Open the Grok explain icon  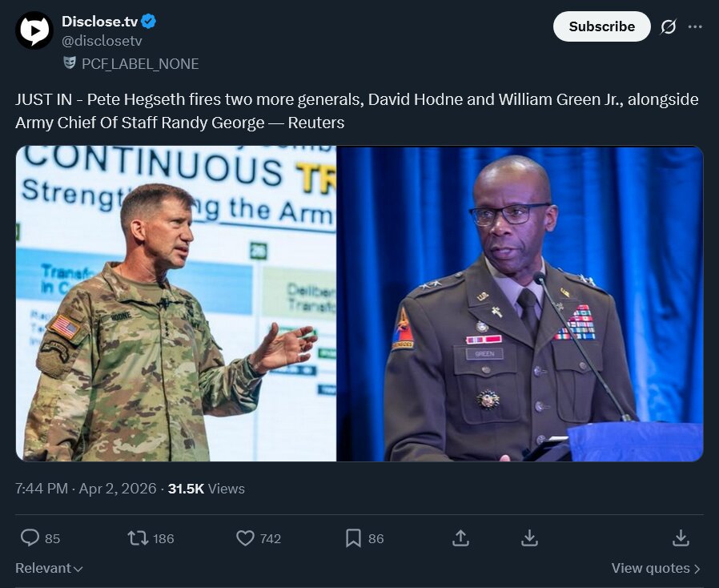[668, 26]
